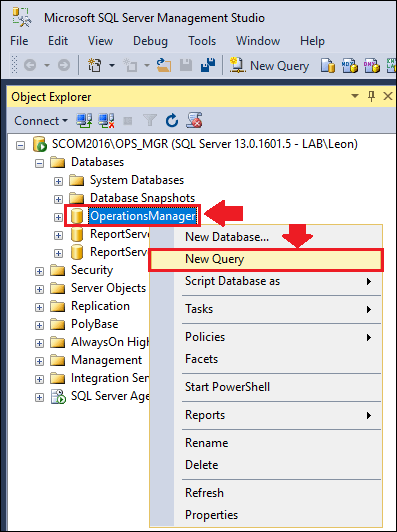Click the Connect Object Explorer icon

pos(84,121)
